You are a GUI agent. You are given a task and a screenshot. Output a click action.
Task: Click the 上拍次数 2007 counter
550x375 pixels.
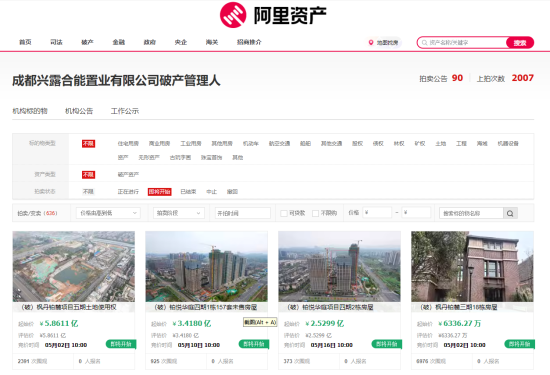tap(505, 78)
